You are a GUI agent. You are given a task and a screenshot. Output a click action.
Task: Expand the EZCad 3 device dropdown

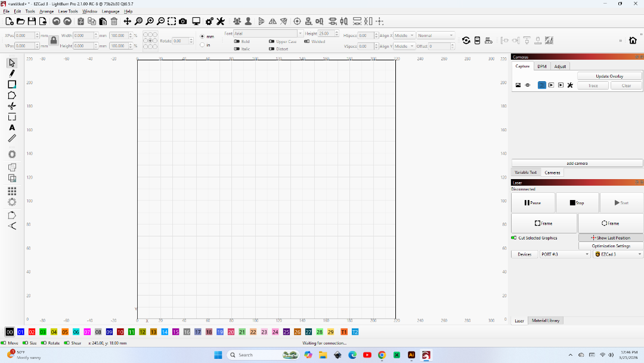pos(618,254)
